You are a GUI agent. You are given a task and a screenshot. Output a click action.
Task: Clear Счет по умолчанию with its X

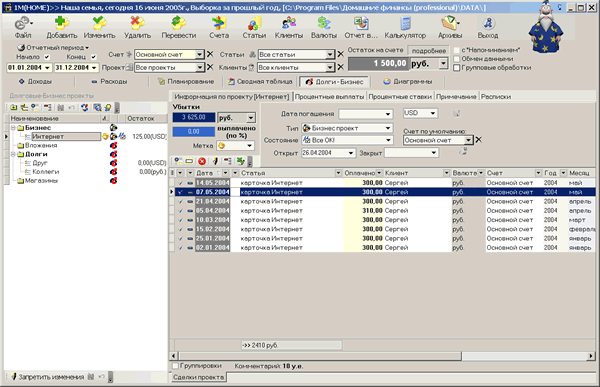tap(478, 140)
